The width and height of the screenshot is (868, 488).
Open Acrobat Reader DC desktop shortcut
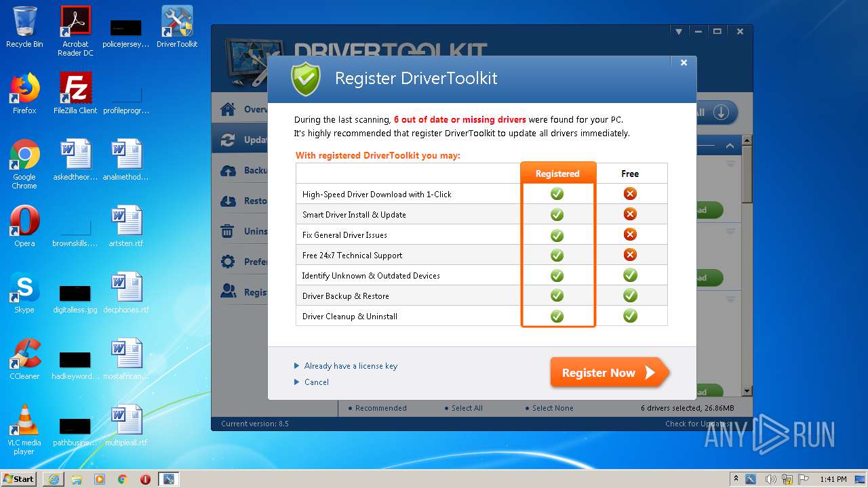[x=75, y=31]
